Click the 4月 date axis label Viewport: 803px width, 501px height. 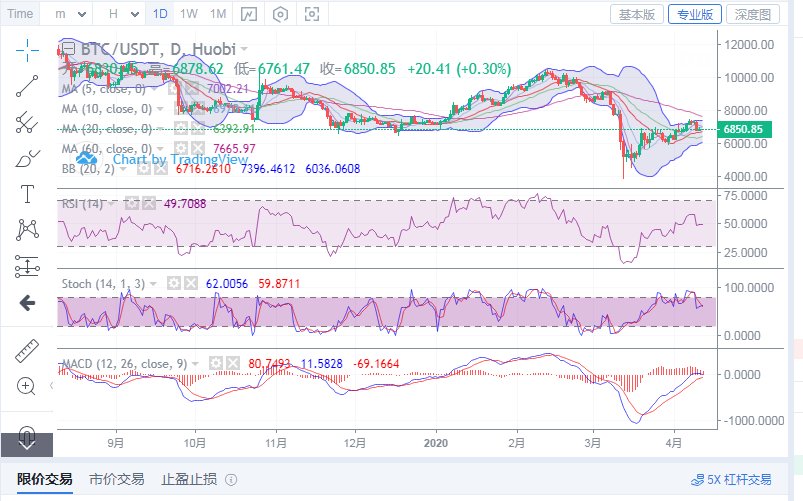(x=674, y=443)
